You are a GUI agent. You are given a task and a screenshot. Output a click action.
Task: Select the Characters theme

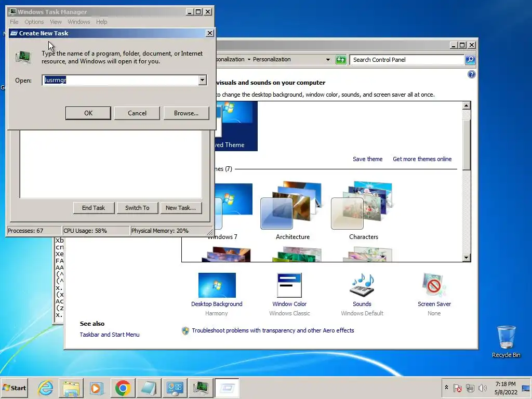[363, 210]
